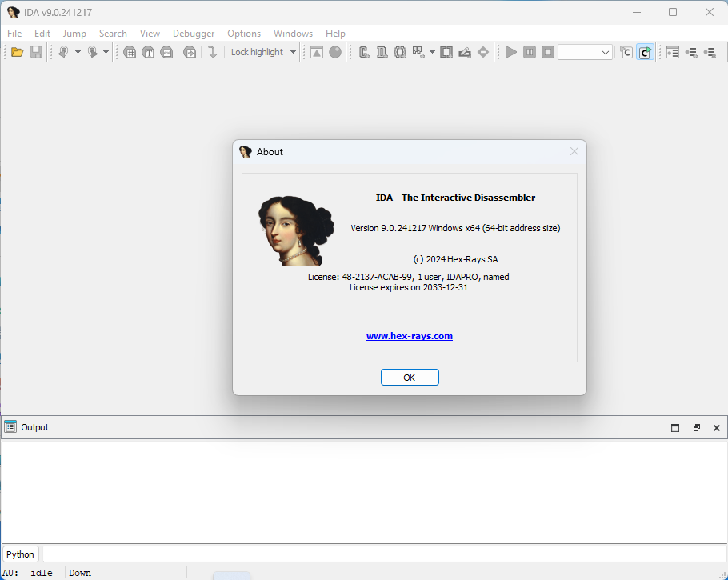This screenshot has height=580, width=728.
Task: Click the curved down-arrow jump icon
Action: (x=212, y=52)
